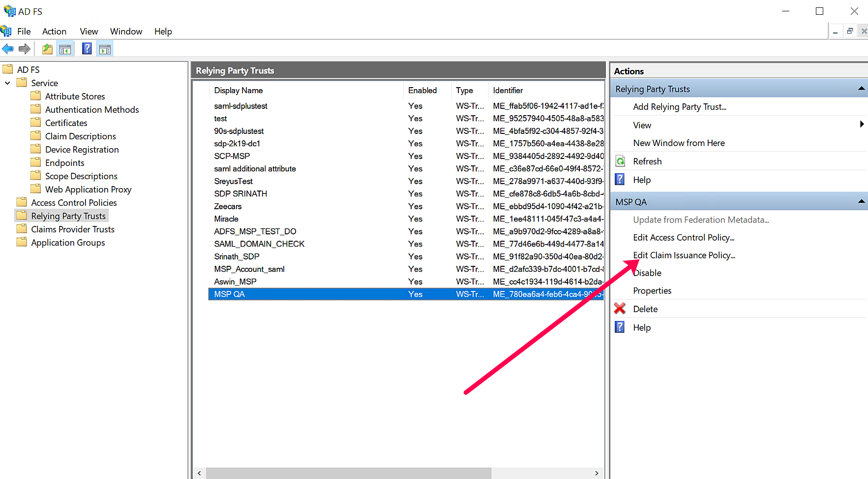868x479 pixels.
Task: Select the Certificates folder in tree
Action: pos(66,123)
